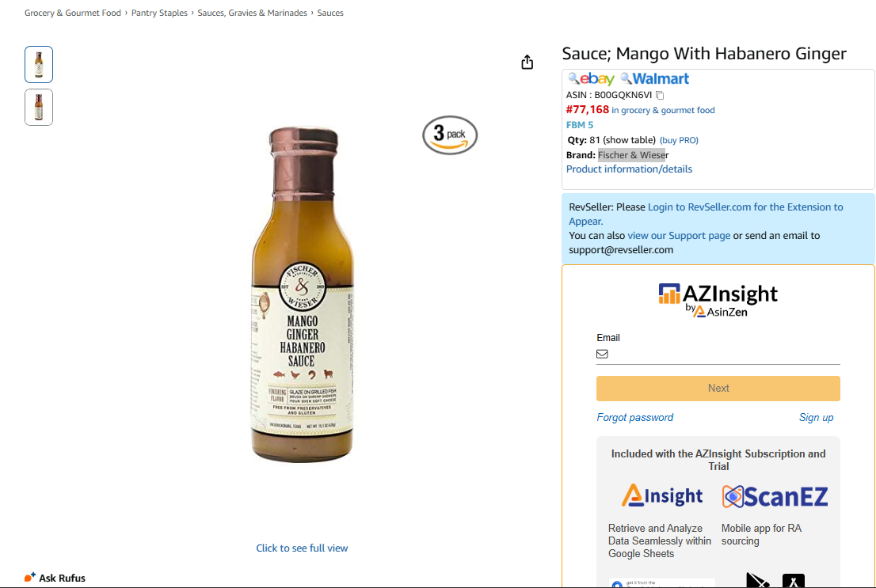Click the Forgot password link
Image resolution: width=876 pixels, height=588 pixels.
(634, 418)
